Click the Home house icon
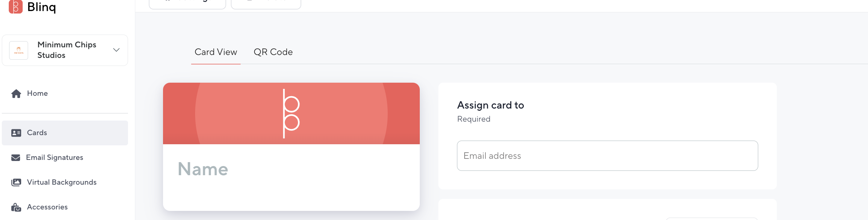 (16, 94)
